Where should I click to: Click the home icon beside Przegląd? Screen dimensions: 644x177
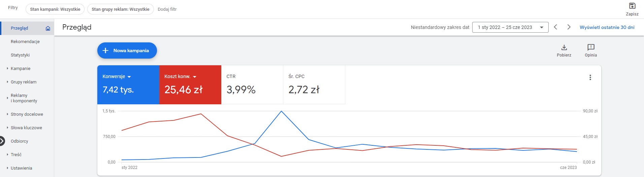pyautogui.click(x=48, y=28)
